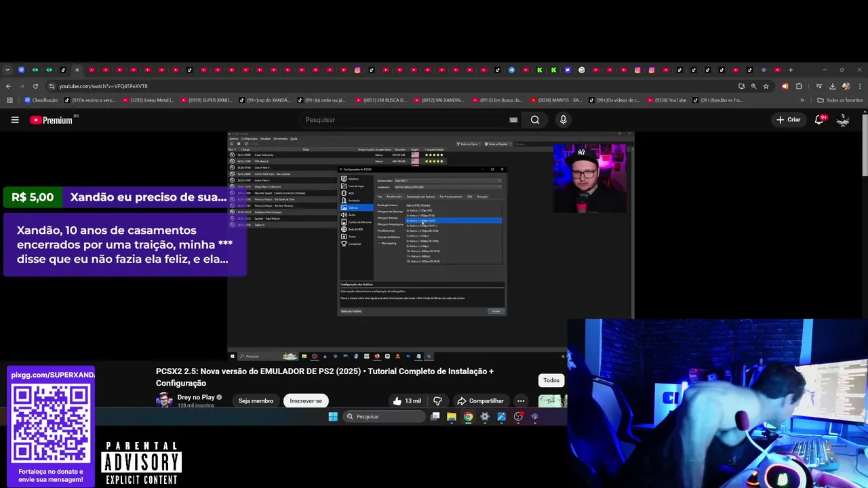This screenshot has height=488, width=868.
Task: Open YouTube notifications bell
Action: click(819, 120)
